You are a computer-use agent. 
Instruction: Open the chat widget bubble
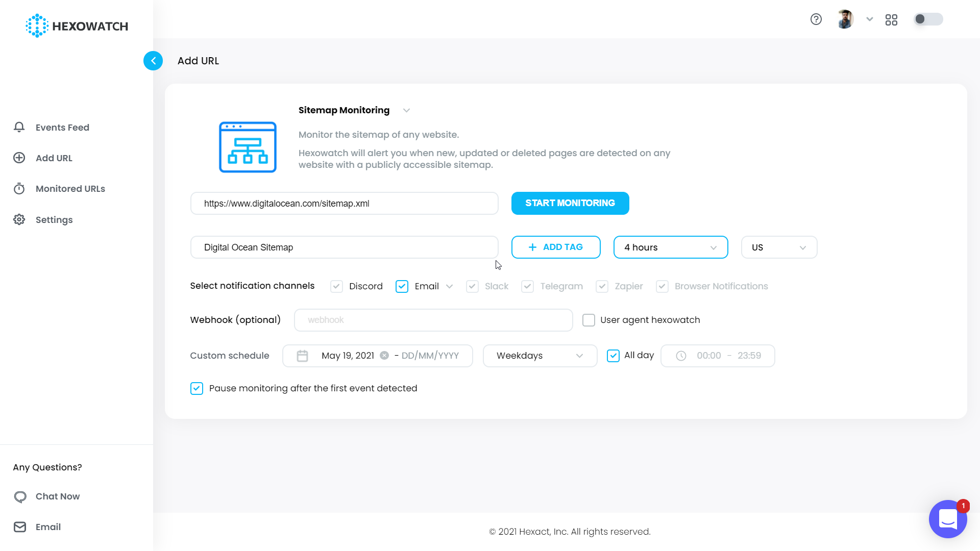948,519
